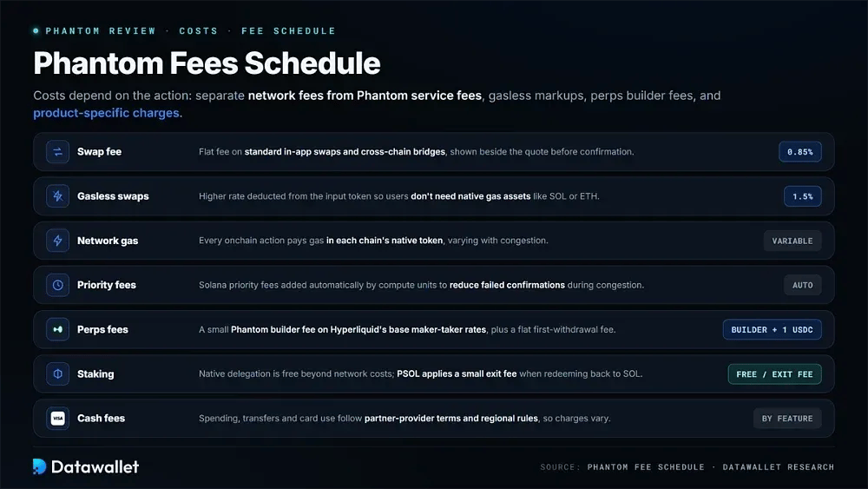Click the VARIABLE network gas badge
868x489 pixels.
click(792, 241)
